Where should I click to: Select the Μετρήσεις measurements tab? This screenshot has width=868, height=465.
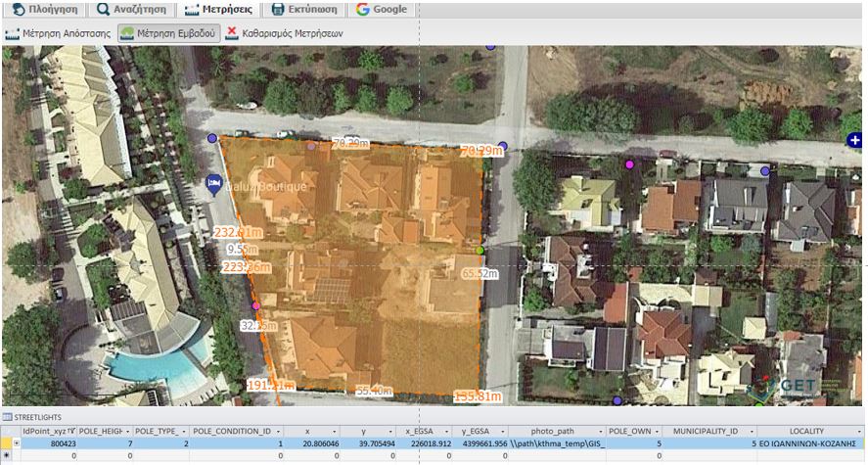coord(218,9)
